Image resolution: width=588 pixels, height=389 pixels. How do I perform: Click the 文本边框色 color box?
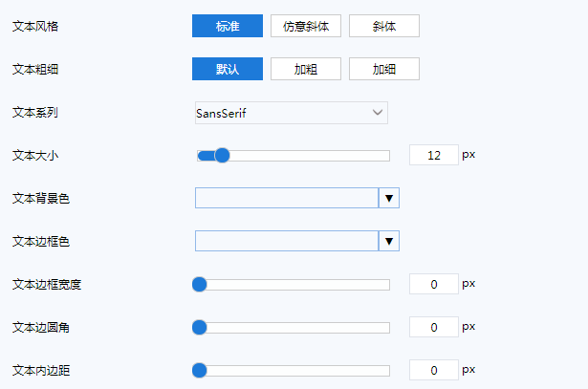click(287, 241)
